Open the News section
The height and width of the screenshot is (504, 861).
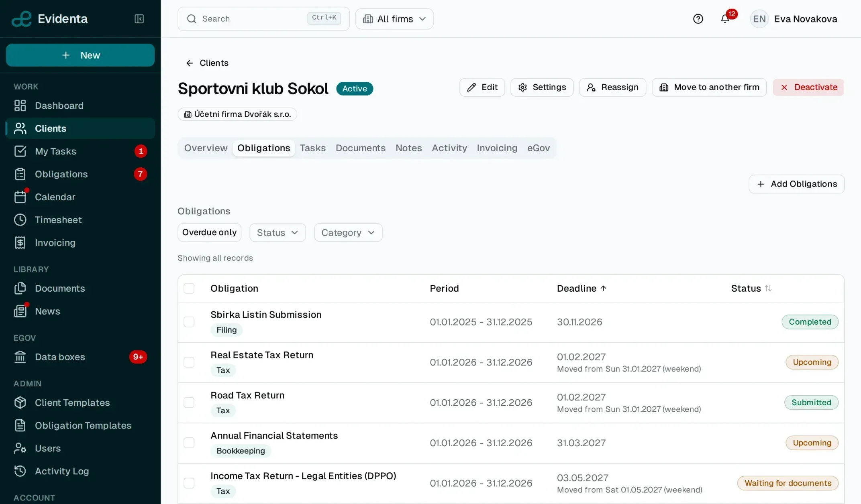(80, 311)
